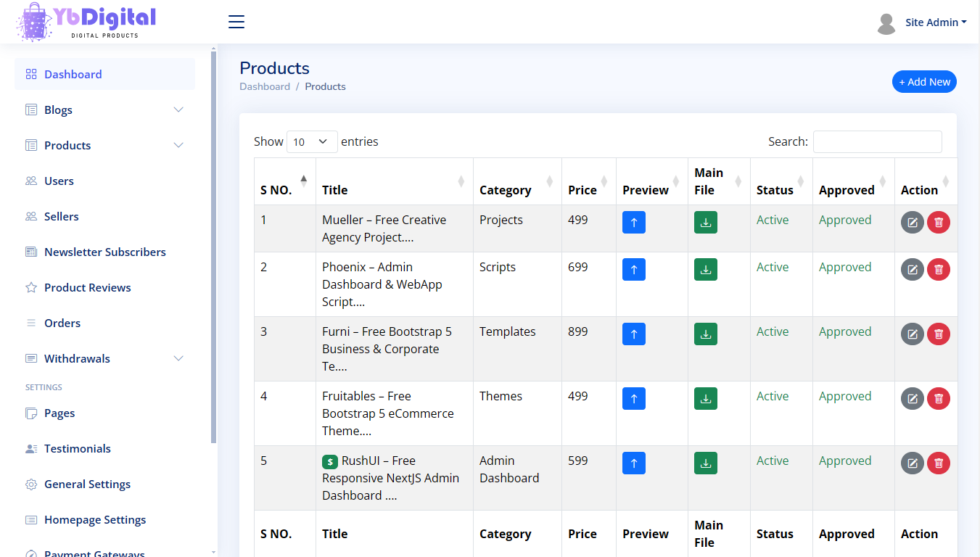
Task: Sort by Main File column header
Action: coord(719,181)
